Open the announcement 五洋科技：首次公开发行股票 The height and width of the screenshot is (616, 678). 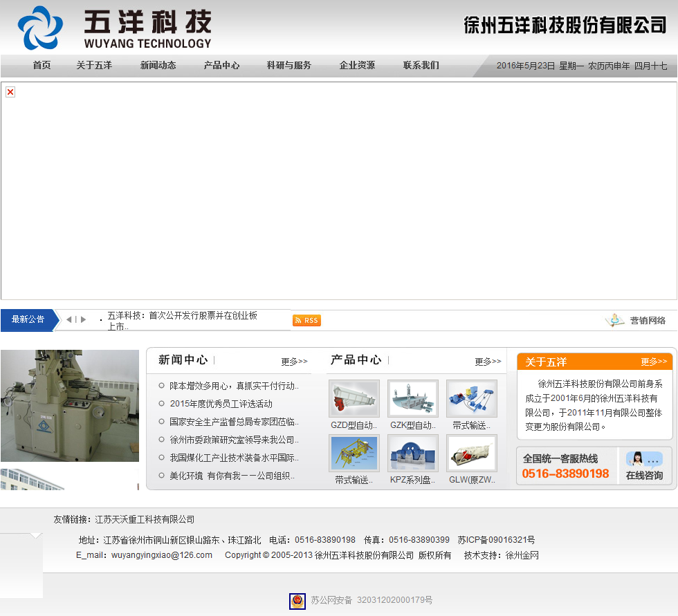(182, 321)
